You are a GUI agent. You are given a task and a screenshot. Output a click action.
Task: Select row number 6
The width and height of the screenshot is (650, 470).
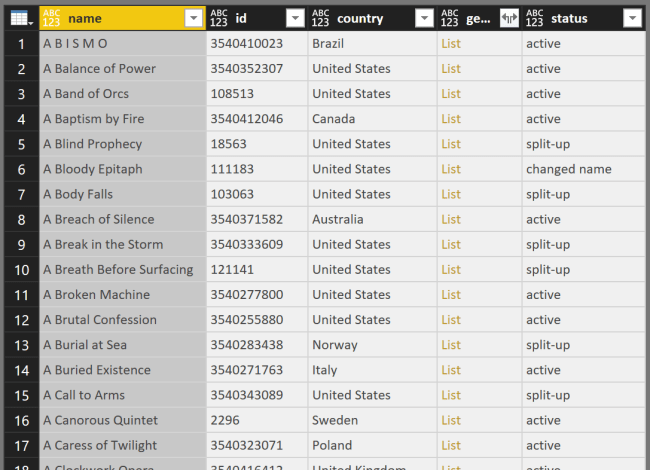(x=20, y=169)
